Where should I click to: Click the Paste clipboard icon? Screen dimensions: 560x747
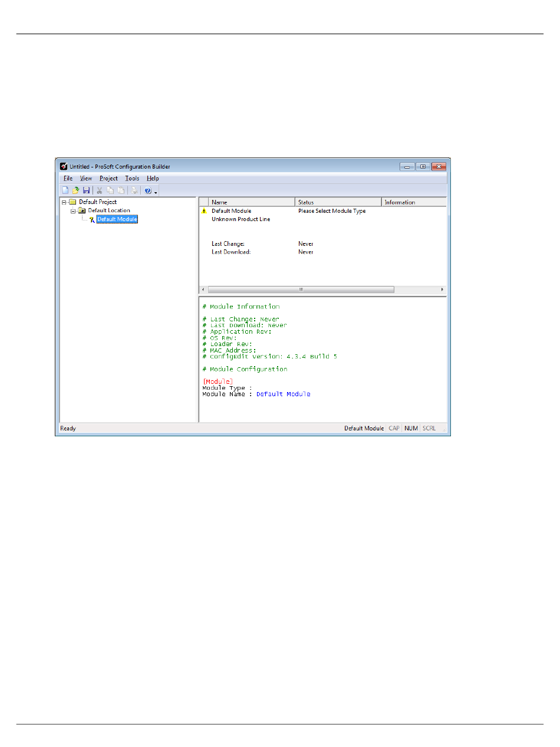click(x=121, y=190)
